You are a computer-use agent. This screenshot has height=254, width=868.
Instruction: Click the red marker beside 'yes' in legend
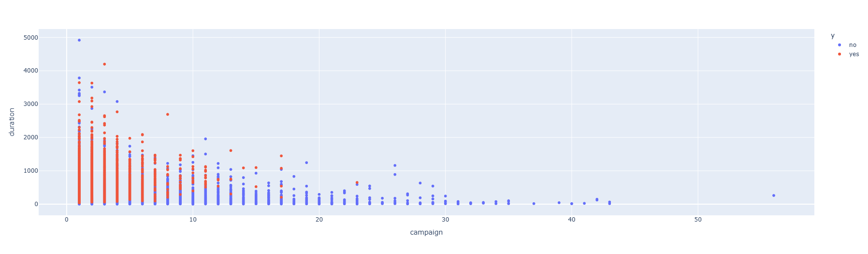839,54
